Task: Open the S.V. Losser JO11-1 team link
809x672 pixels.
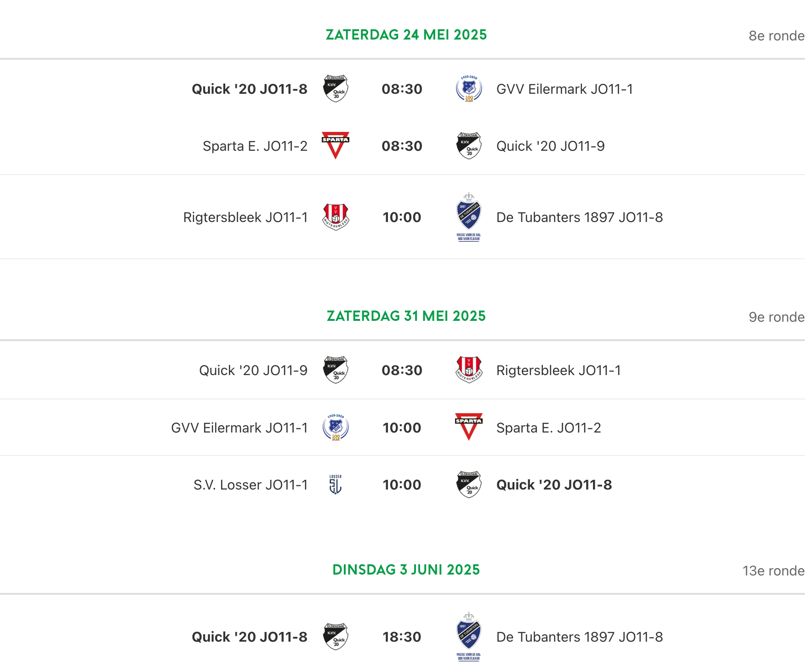Action: coord(251,485)
